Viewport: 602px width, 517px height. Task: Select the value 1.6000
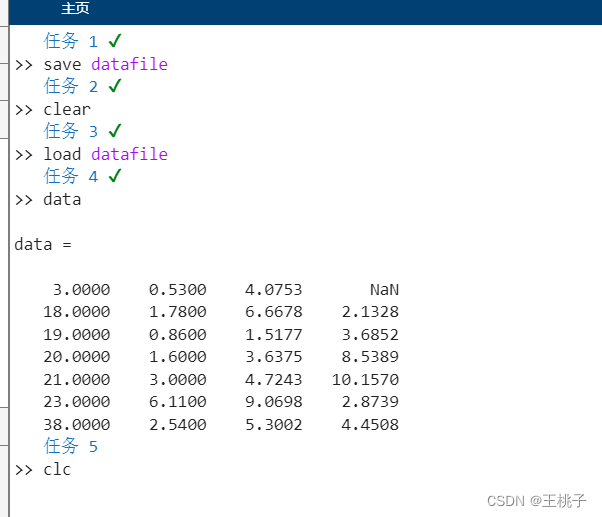178,357
